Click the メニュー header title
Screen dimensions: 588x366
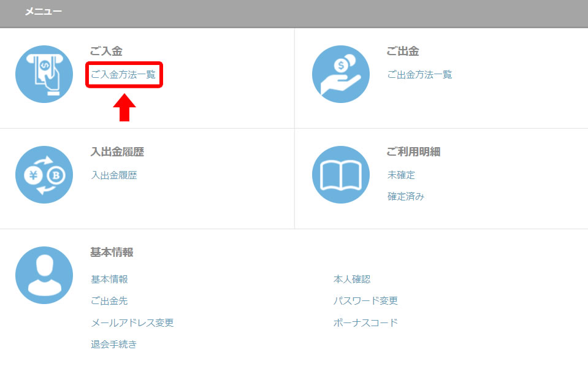point(44,12)
